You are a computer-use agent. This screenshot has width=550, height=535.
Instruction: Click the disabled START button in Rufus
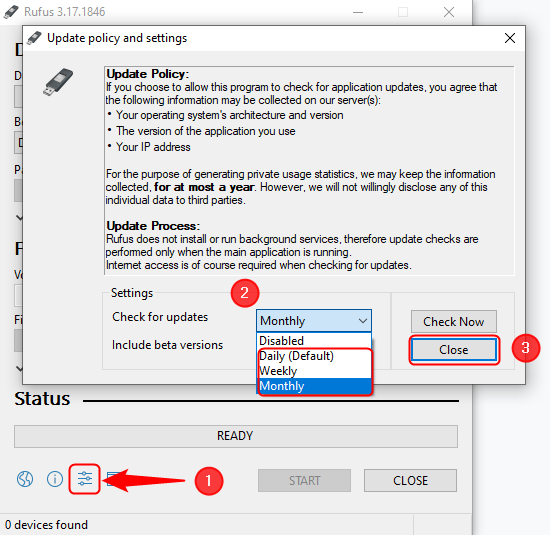(304, 480)
